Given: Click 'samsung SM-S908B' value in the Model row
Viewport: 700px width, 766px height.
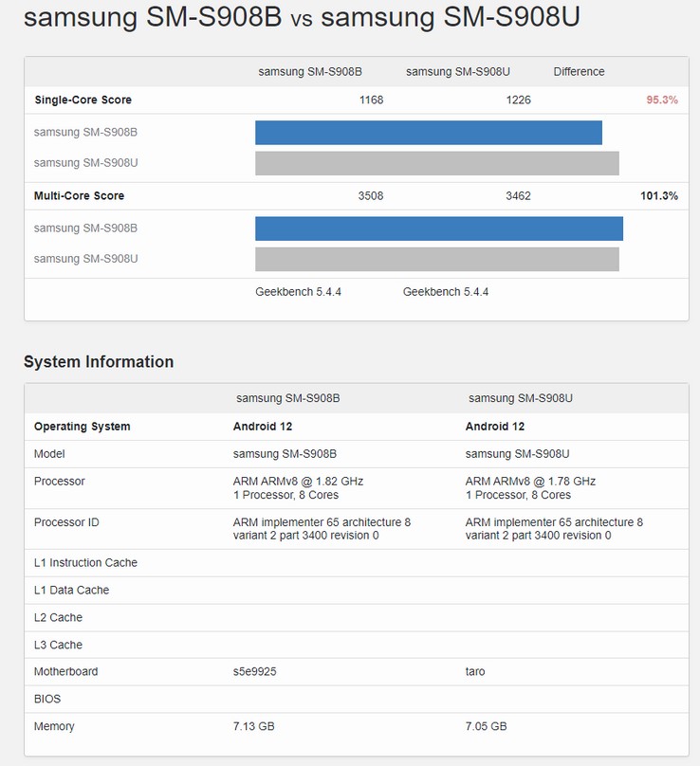Looking at the screenshot, I should click(285, 454).
